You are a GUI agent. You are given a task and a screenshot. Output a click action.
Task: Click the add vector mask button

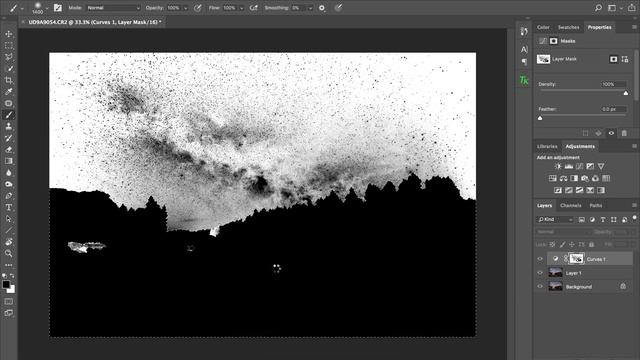tap(625, 59)
